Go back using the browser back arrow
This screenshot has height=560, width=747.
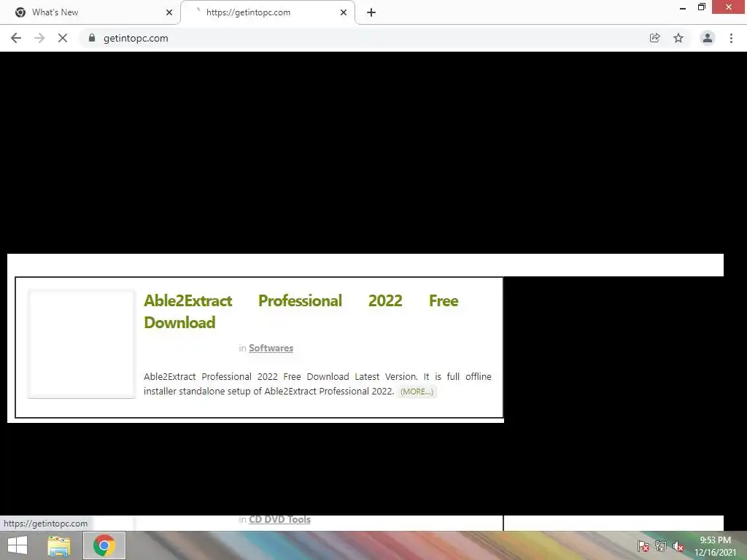16,38
